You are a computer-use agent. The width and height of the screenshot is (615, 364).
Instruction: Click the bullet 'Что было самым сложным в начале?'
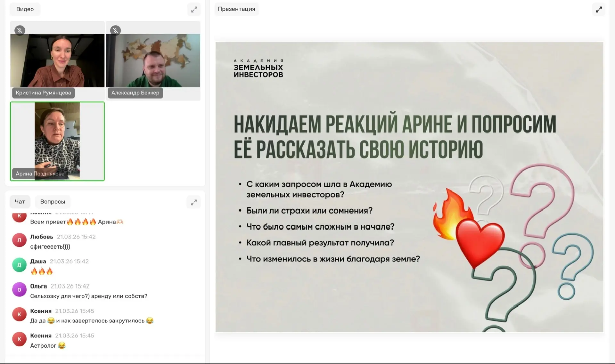pyautogui.click(x=320, y=227)
